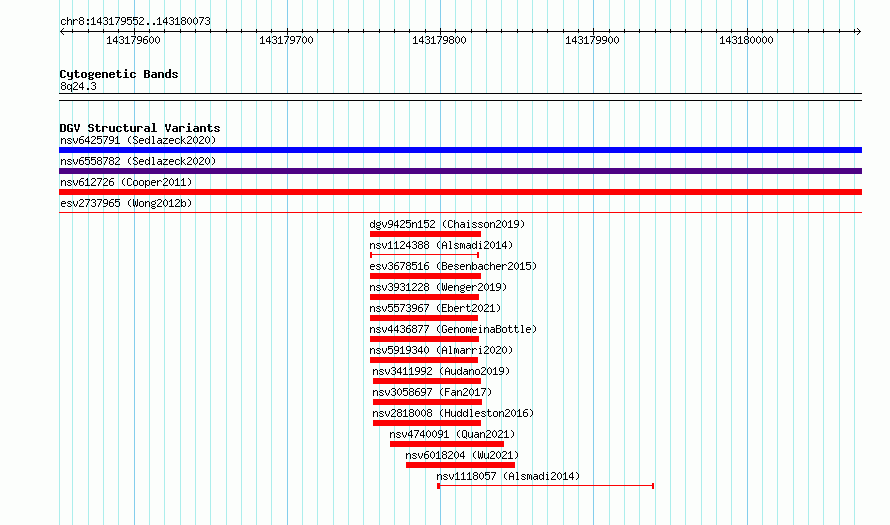Click ruler position 143179600

[x=133, y=40]
